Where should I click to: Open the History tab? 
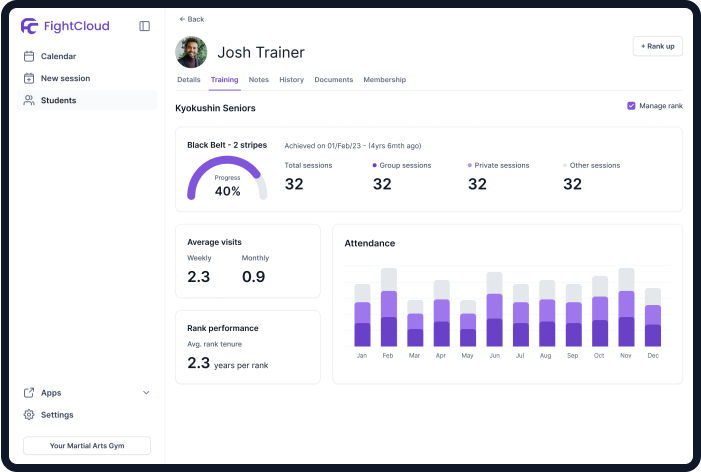291,79
